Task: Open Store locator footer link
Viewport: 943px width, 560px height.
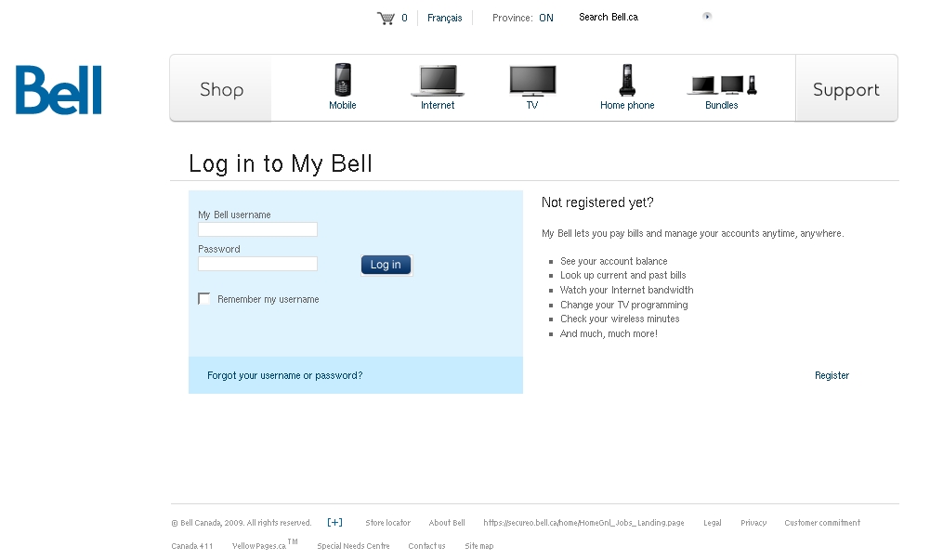Action: click(x=388, y=523)
